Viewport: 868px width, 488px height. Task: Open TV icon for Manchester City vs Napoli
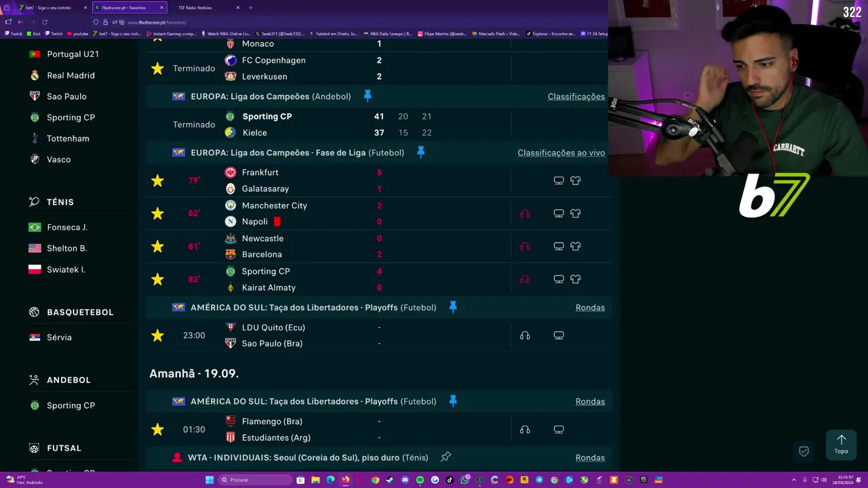[559, 213]
